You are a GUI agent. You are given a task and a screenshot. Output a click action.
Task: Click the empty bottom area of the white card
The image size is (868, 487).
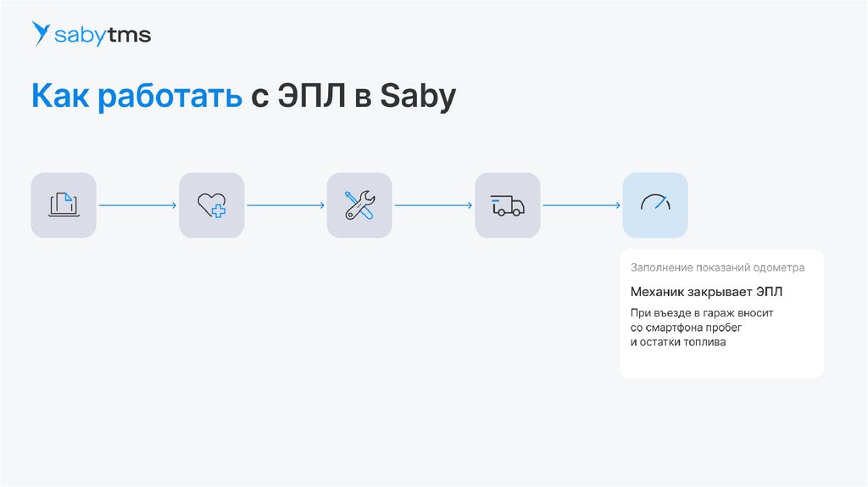(x=721, y=363)
